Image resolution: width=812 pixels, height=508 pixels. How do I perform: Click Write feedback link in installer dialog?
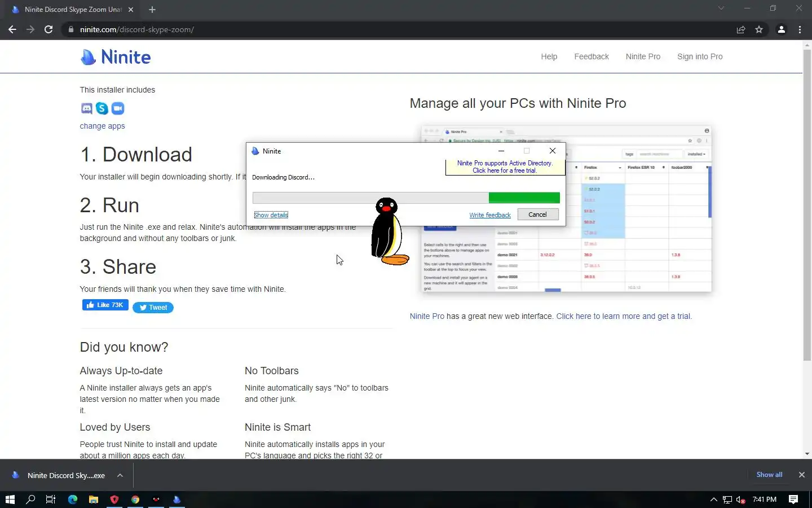coord(490,215)
